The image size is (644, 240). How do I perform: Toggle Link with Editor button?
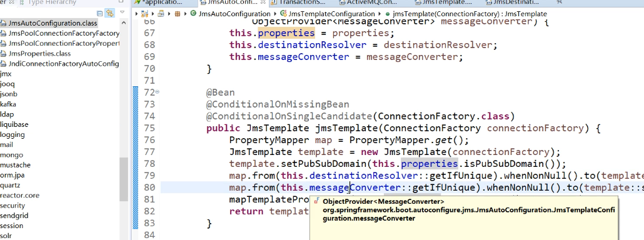[109, 13]
